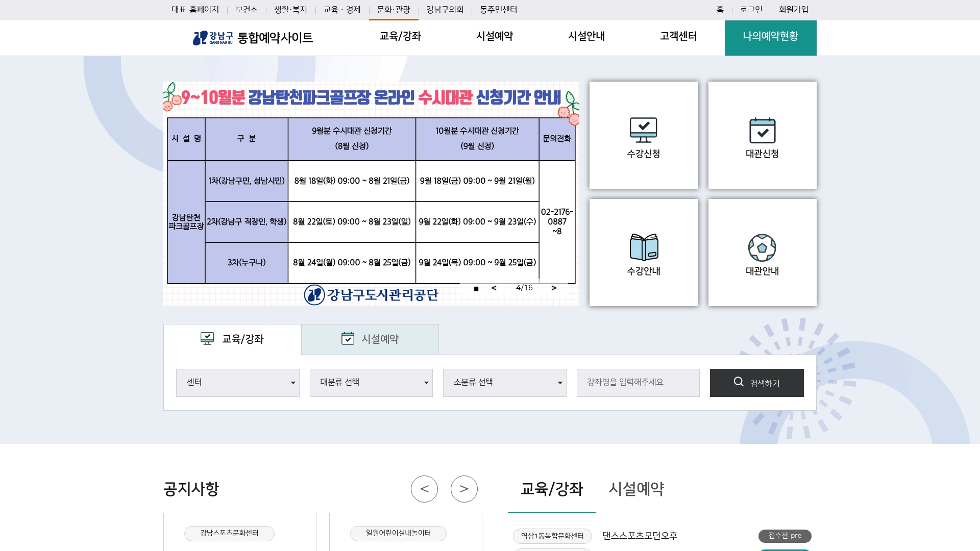
Task: Go to 대표 홈페이지 link
Action: (195, 10)
